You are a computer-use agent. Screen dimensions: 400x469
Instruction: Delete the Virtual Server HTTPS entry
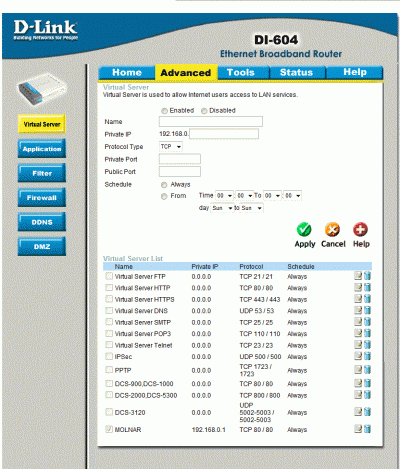[x=367, y=299]
